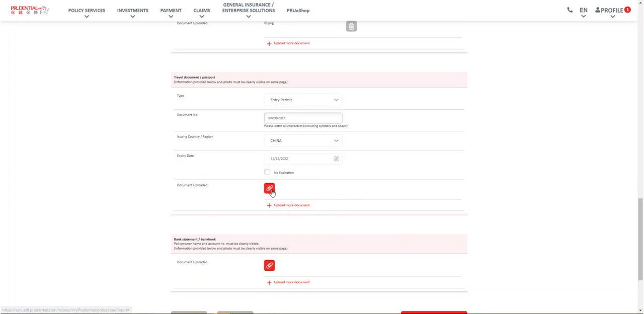This screenshot has width=644, height=314.
Task: Click the Document No. input field
Action: [303, 118]
